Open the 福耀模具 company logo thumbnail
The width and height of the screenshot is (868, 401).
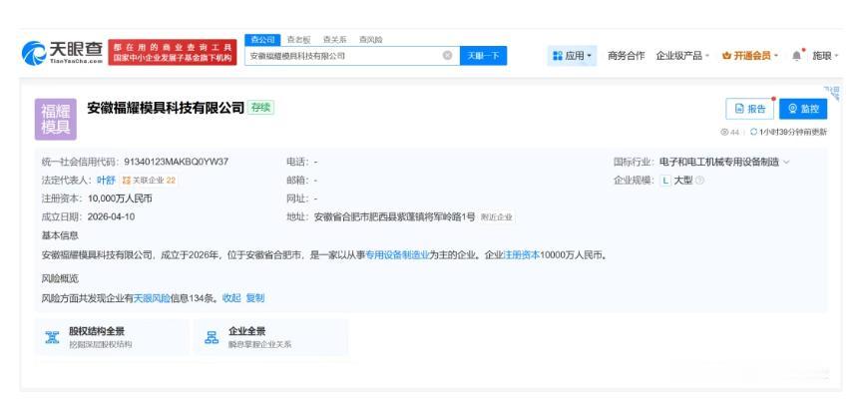(55, 119)
